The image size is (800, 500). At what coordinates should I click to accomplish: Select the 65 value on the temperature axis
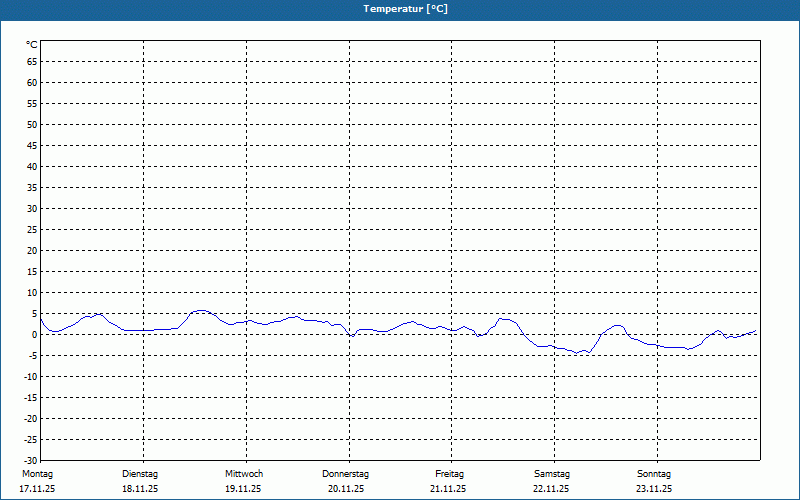(32, 62)
